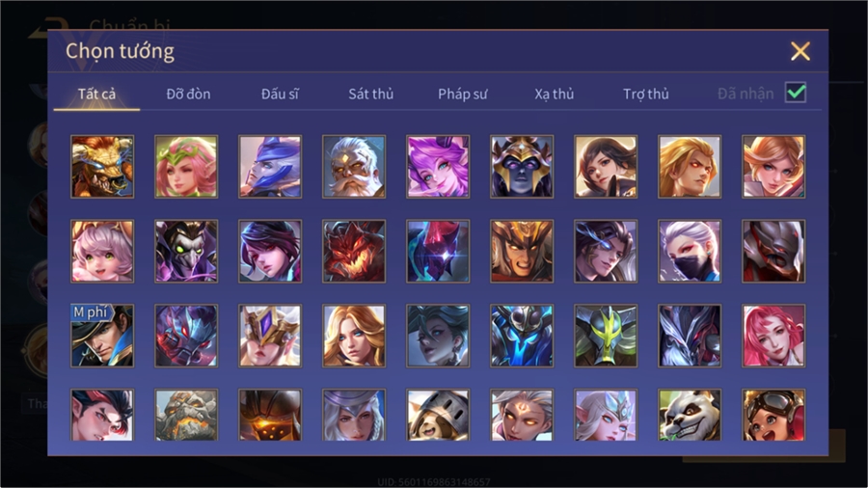Select the white-bearded old man hero

(x=354, y=167)
